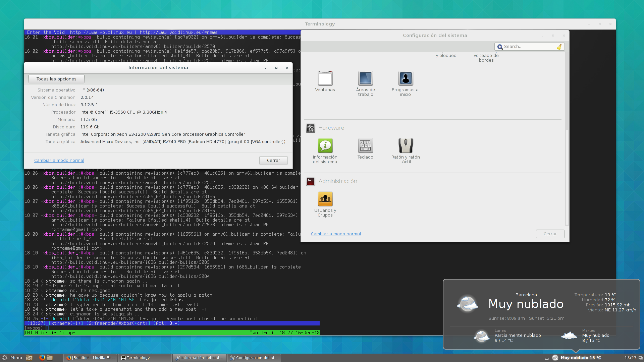Switch to Terminology in the taskbar
The width and height of the screenshot is (644, 362).
click(x=144, y=358)
